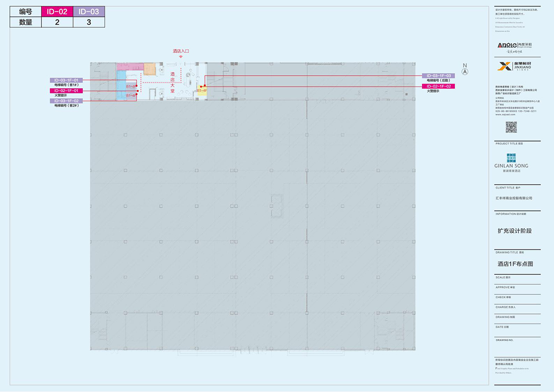The image size is (554, 392).
Task: Click the purple ID-03 legend header cell
Action: tap(89, 12)
